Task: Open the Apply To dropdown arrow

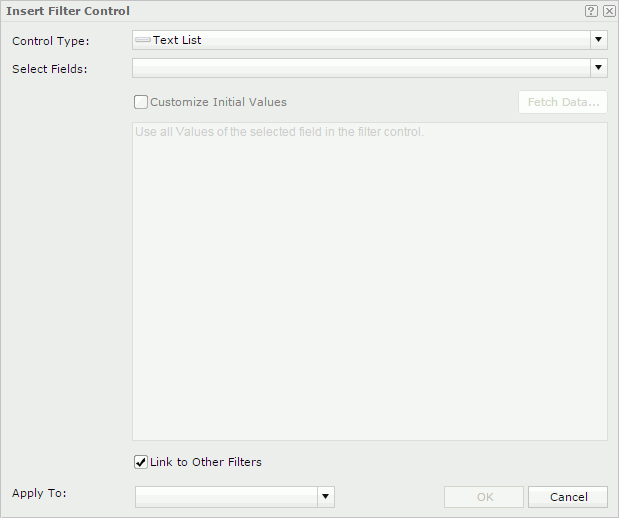Action: [x=326, y=497]
